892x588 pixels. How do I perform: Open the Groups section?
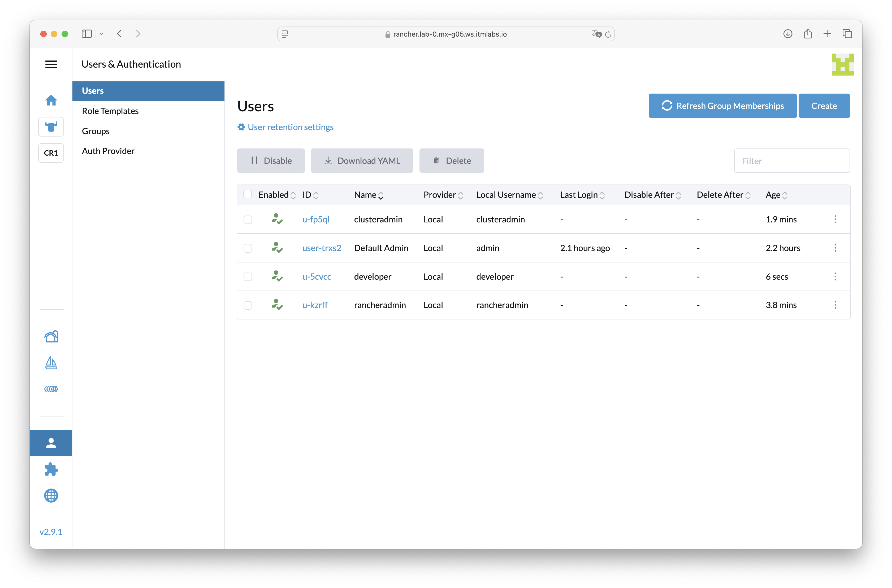tap(96, 131)
